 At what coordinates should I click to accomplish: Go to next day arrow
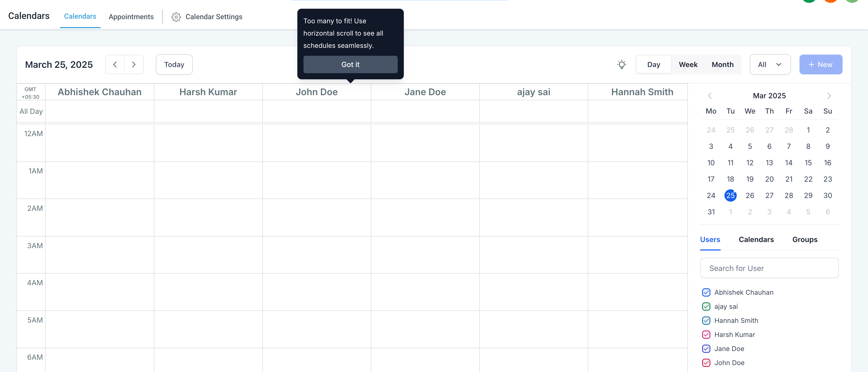[134, 64]
